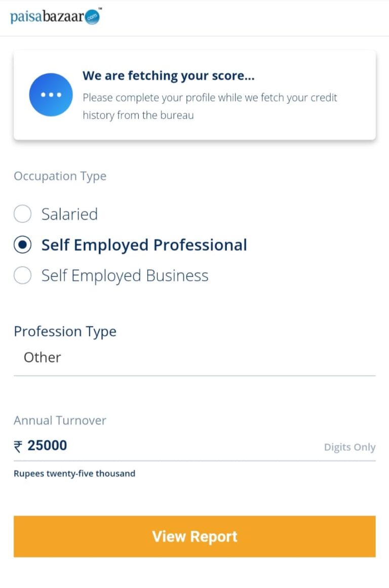Click the 'Rupees twenty-five thousand' helper text
Image resolution: width=389 pixels, height=588 pixels.
(74, 474)
